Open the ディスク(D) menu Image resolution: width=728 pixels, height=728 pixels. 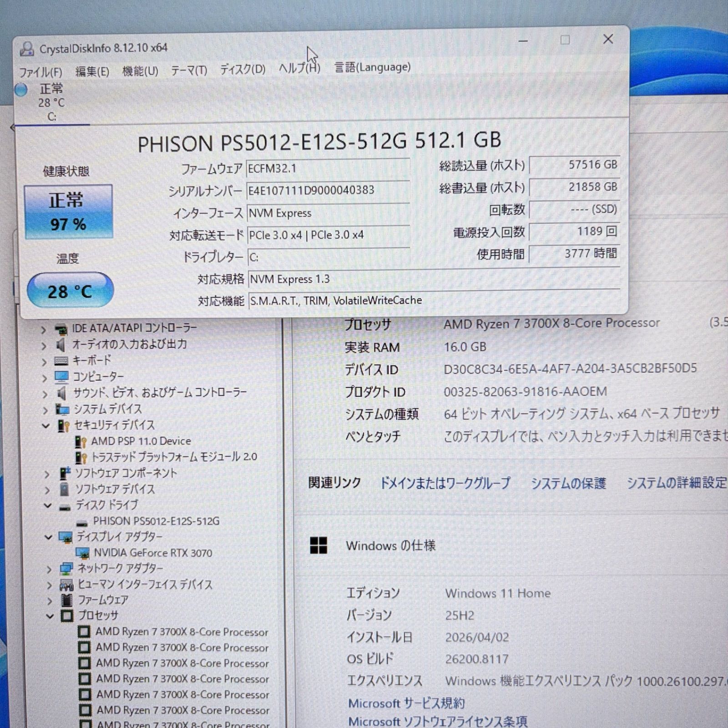pyautogui.click(x=243, y=69)
